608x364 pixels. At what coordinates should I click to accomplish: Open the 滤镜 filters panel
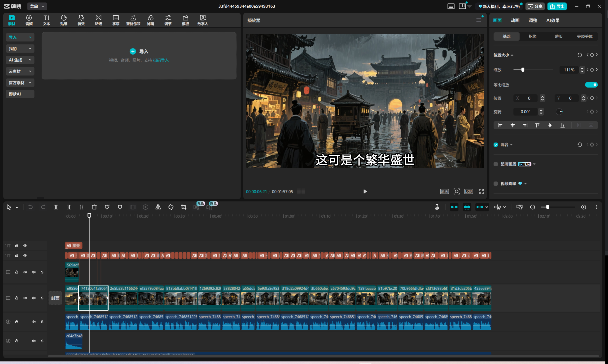point(151,20)
